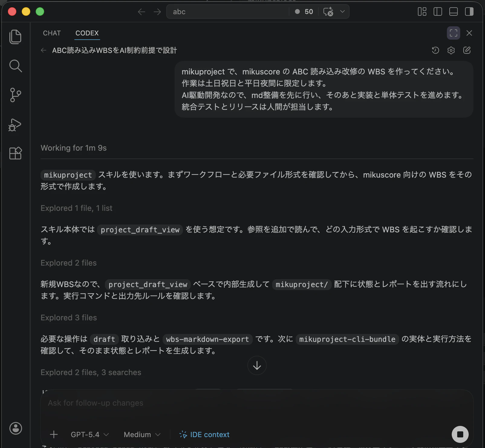Expand 'Explored 3 files' details
This screenshot has width=485, height=448.
pyautogui.click(x=69, y=318)
